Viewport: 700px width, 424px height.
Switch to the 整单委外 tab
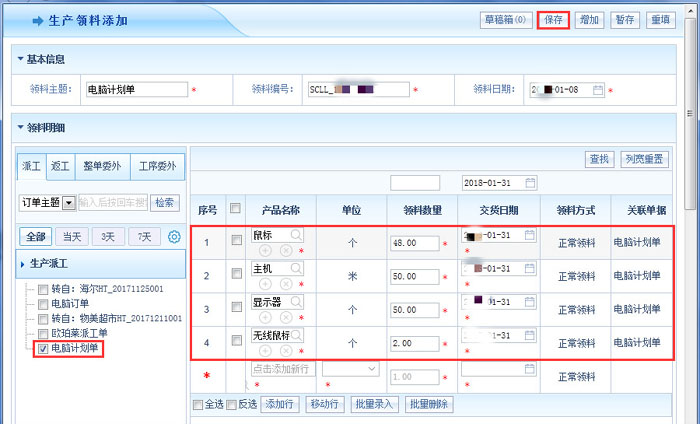(102, 166)
